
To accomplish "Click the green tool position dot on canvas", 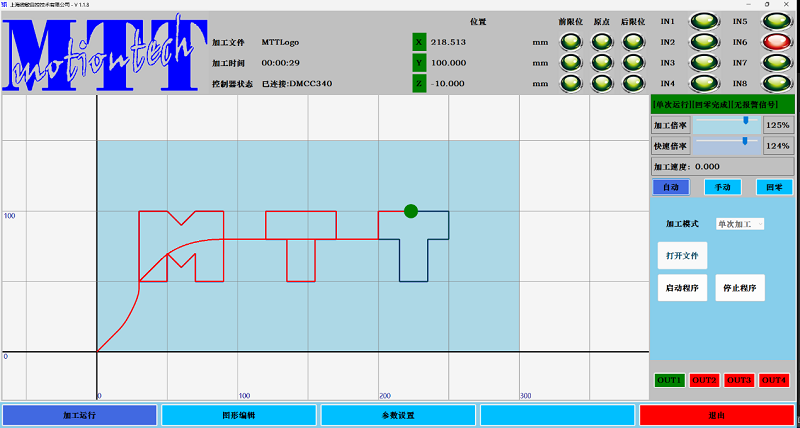I will coord(410,211).
